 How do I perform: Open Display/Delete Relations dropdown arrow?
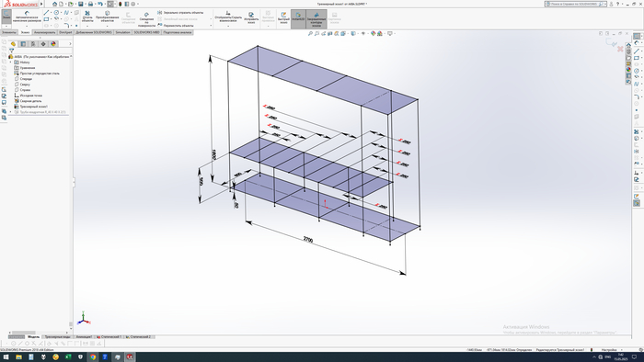[x=228, y=26]
